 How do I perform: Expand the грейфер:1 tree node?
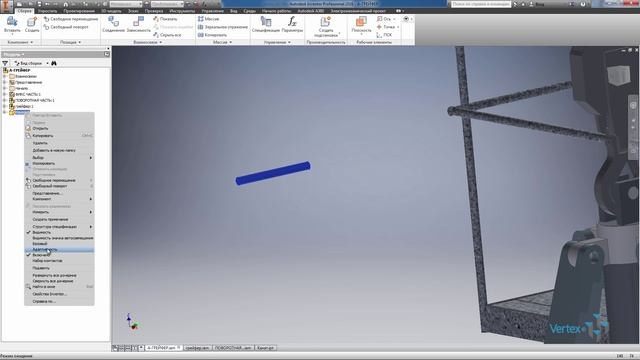(x=4, y=107)
